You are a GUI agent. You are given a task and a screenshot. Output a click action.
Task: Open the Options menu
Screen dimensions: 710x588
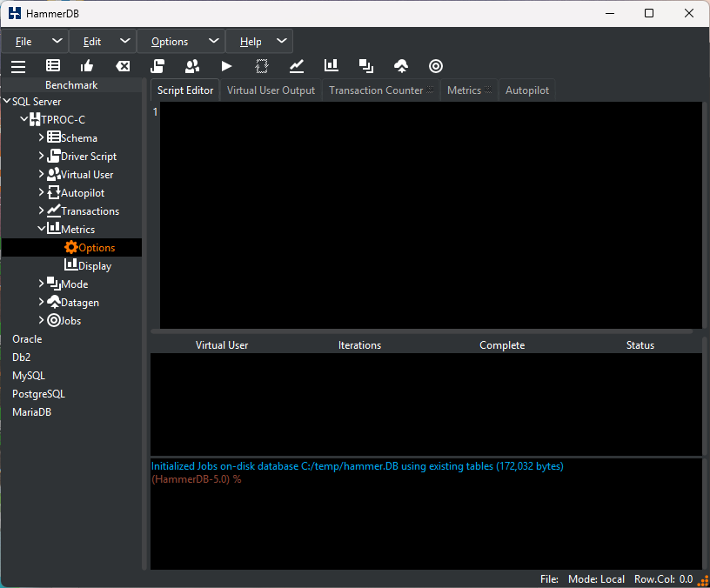(x=181, y=42)
